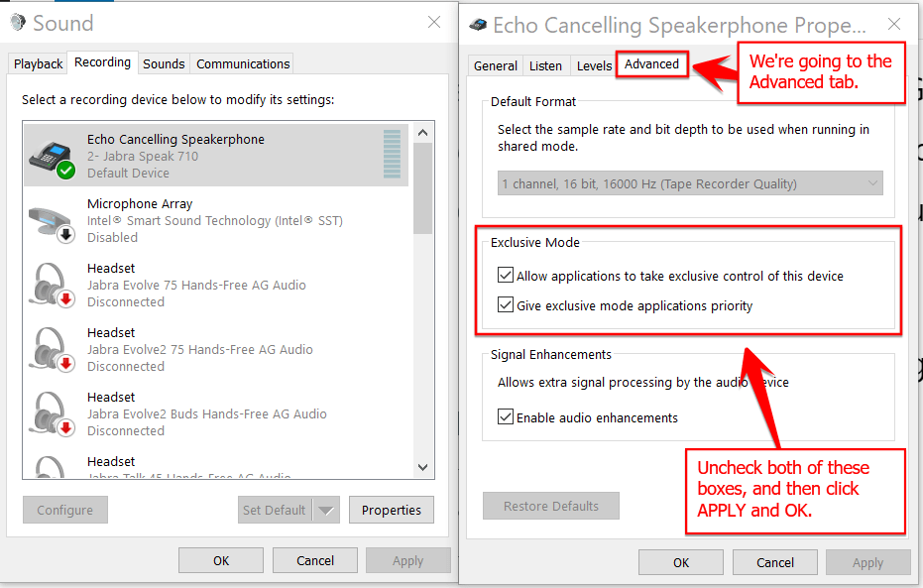Click the device list scrollbar down arrow
Image resolution: width=923 pixels, height=588 pixels.
(x=422, y=467)
